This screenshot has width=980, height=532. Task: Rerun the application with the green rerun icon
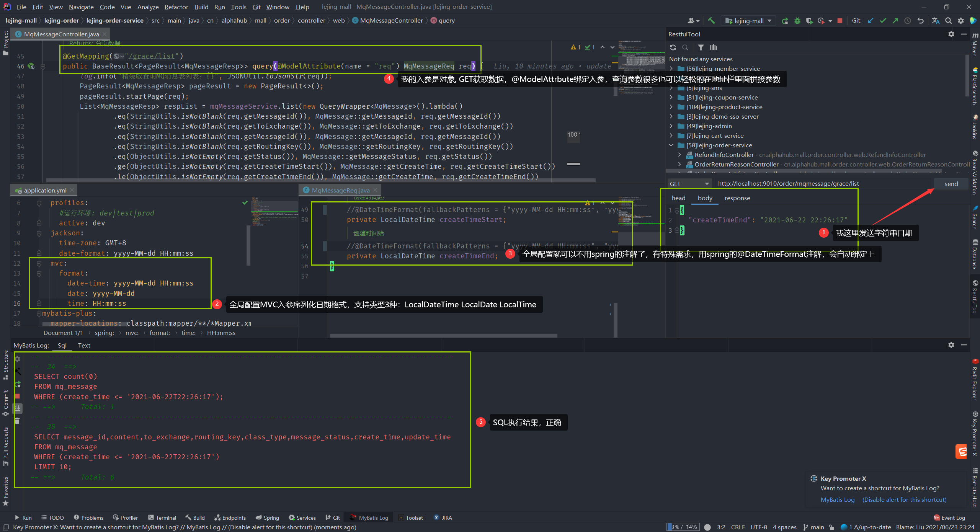(x=785, y=21)
